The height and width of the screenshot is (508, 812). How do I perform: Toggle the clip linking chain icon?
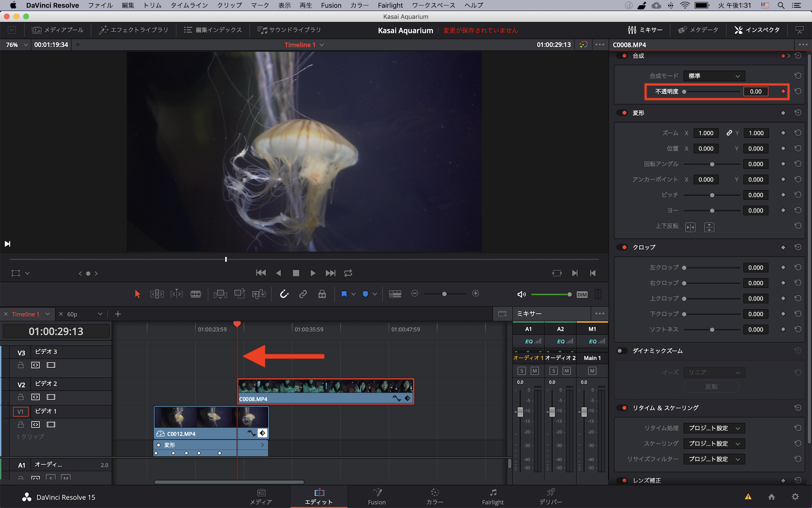click(x=303, y=294)
